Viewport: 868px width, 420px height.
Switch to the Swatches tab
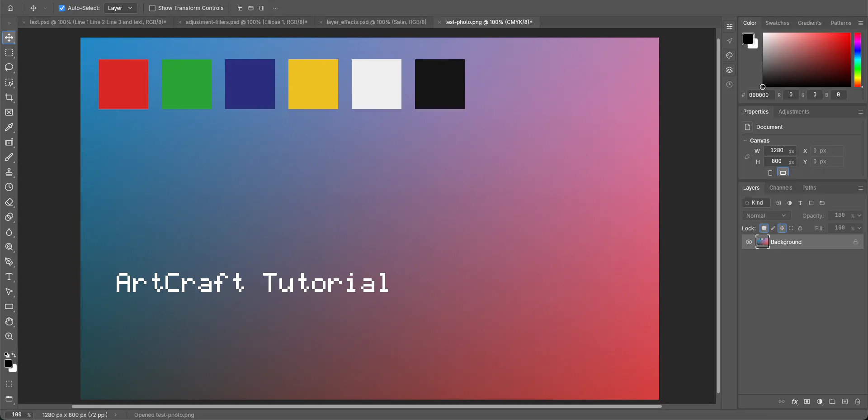pos(777,23)
